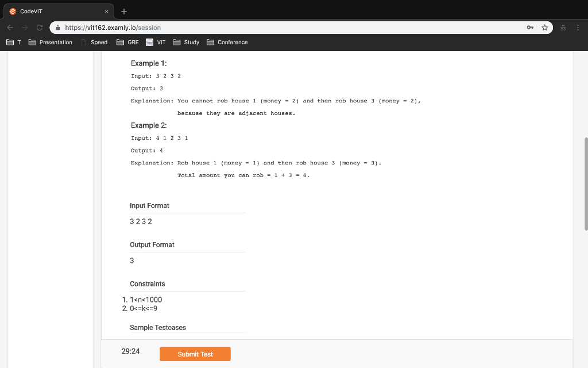The width and height of the screenshot is (588, 368).
Task: Click the browser profile avatar icon
Action: [x=563, y=27]
